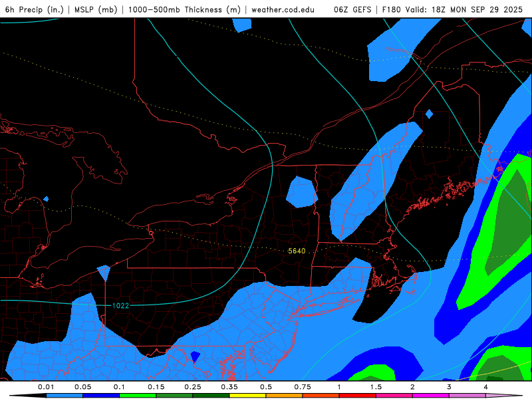Click the cyan 1022 isobar label
The height and width of the screenshot is (399, 532).
point(120,306)
